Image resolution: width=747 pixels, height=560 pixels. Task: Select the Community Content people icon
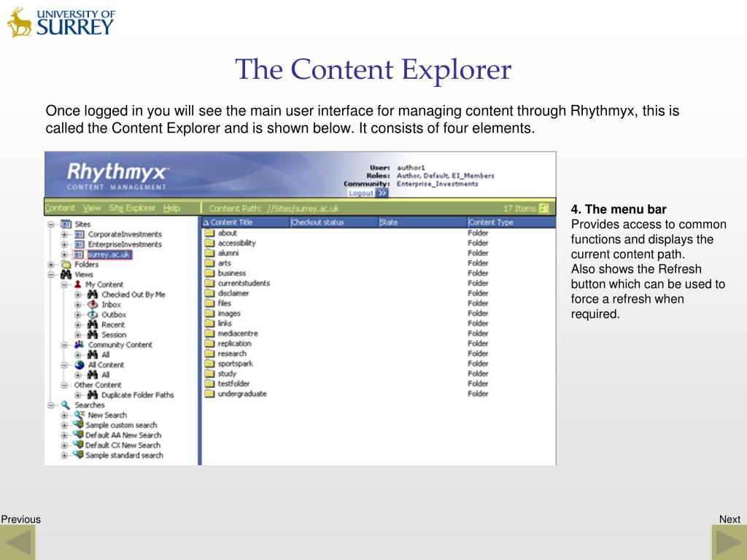[79, 344]
